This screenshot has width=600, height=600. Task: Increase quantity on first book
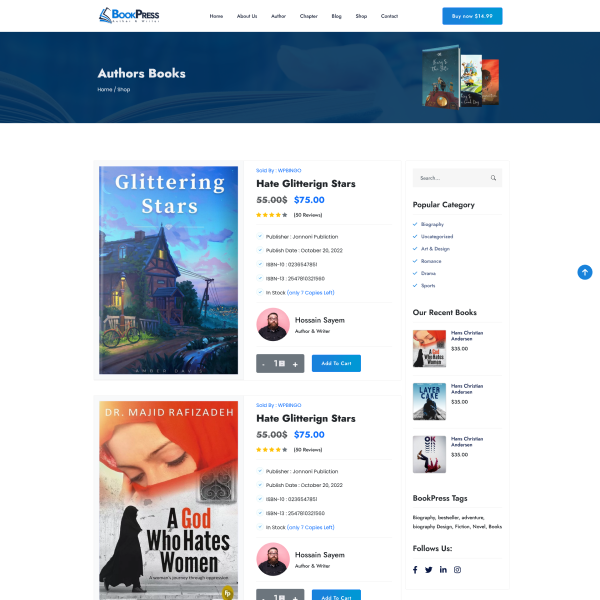(295, 364)
